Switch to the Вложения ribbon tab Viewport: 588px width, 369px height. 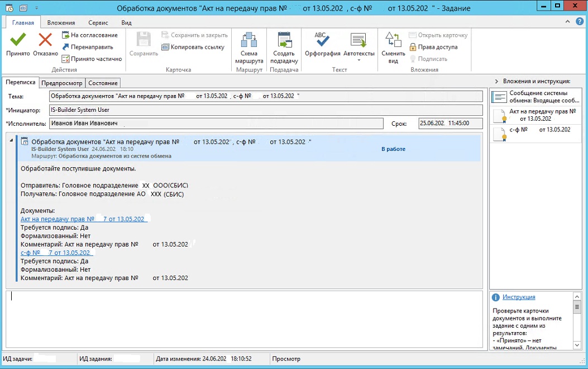[61, 23]
